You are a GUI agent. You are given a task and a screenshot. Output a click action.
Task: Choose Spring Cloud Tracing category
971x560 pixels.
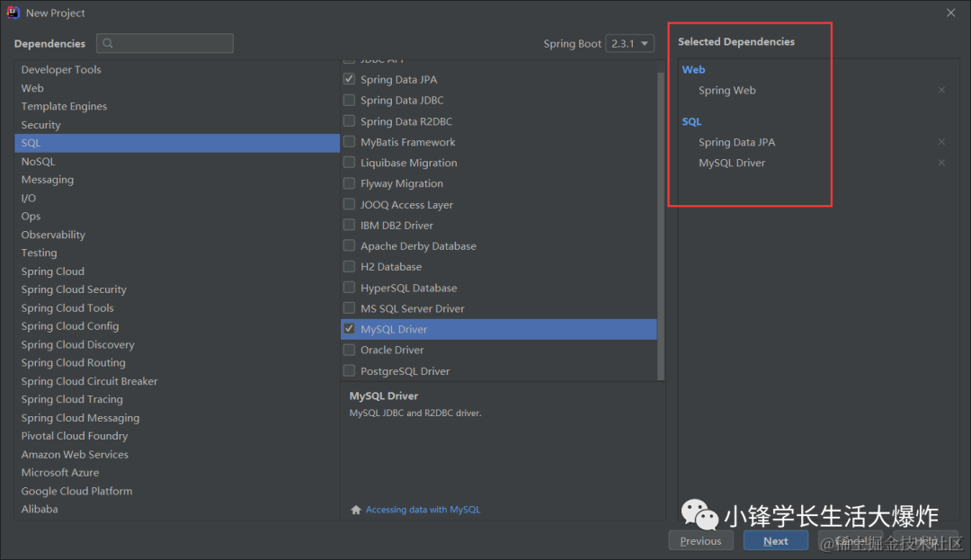tap(177, 400)
